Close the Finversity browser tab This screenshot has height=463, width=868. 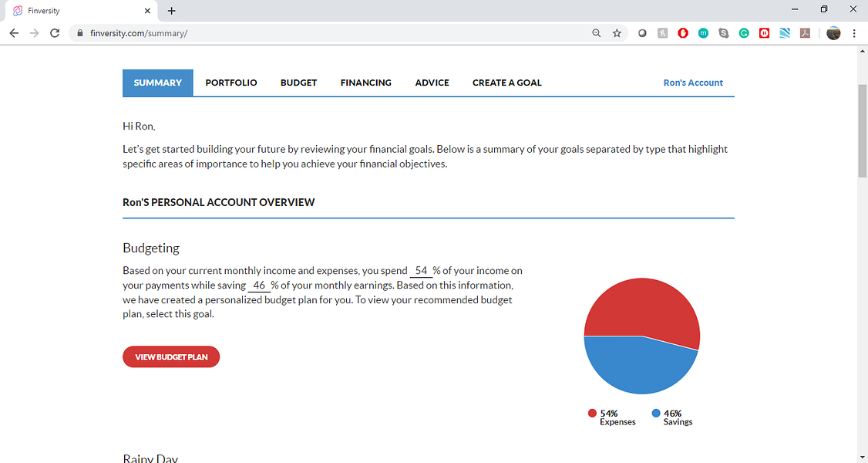click(147, 11)
